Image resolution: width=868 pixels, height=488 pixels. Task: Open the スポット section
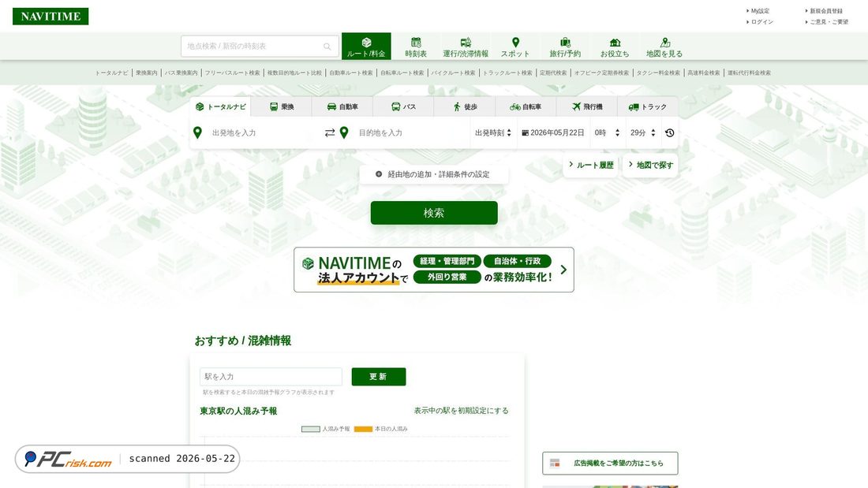coord(515,47)
